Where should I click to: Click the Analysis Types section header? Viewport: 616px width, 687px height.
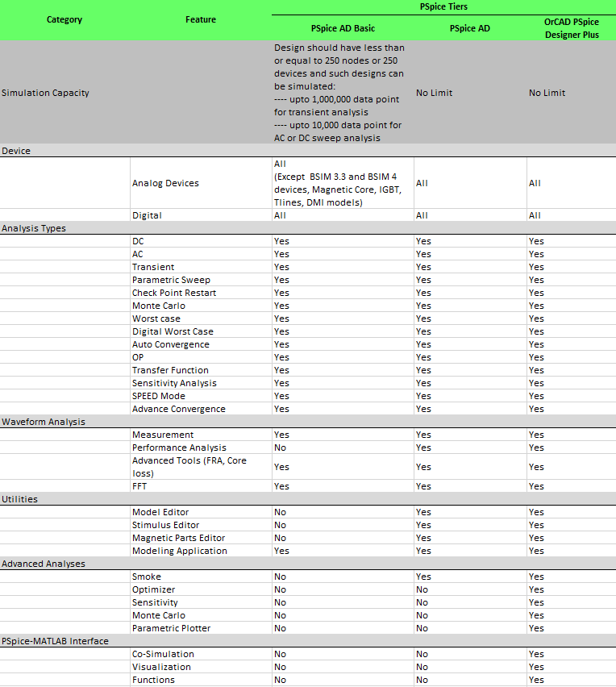coord(308,228)
